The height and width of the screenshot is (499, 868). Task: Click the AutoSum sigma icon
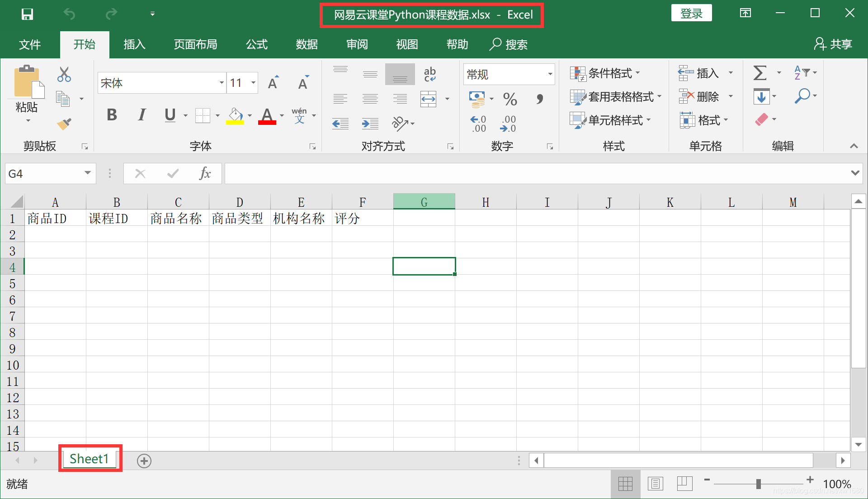[760, 72]
